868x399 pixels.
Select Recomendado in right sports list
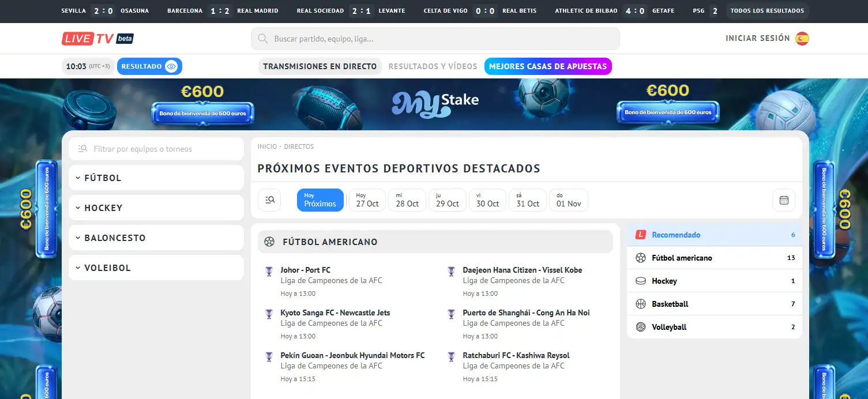pyautogui.click(x=715, y=235)
